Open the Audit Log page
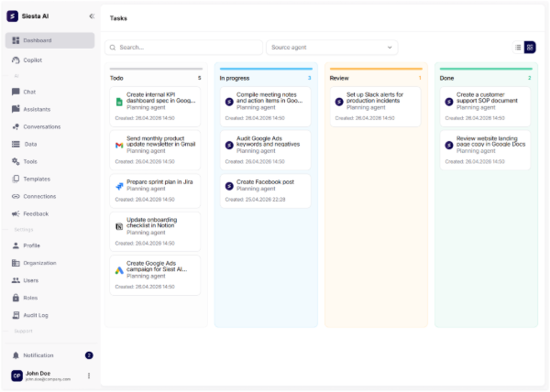This screenshot has height=392, width=550. (36, 314)
